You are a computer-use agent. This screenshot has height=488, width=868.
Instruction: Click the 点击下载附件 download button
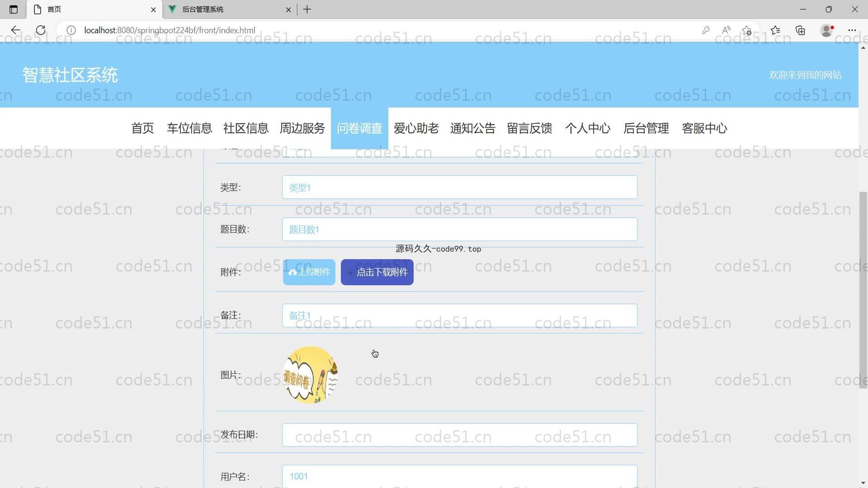click(x=377, y=272)
